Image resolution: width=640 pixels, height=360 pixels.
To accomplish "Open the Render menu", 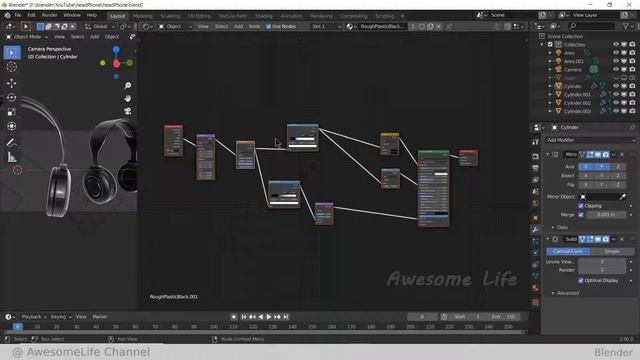I will pos(49,16).
